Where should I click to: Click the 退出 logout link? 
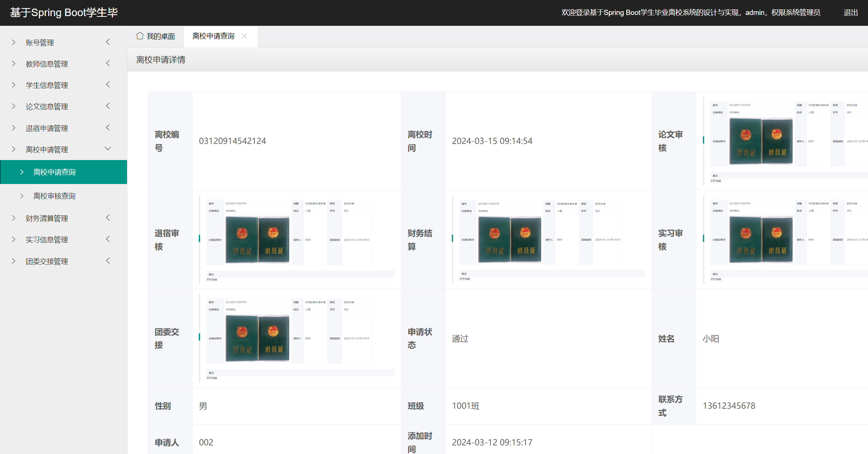tap(850, 13)
